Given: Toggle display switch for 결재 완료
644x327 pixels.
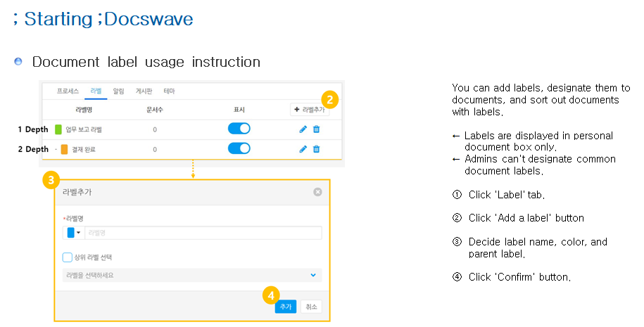Looking at the screenshot, I should point(239,148).
